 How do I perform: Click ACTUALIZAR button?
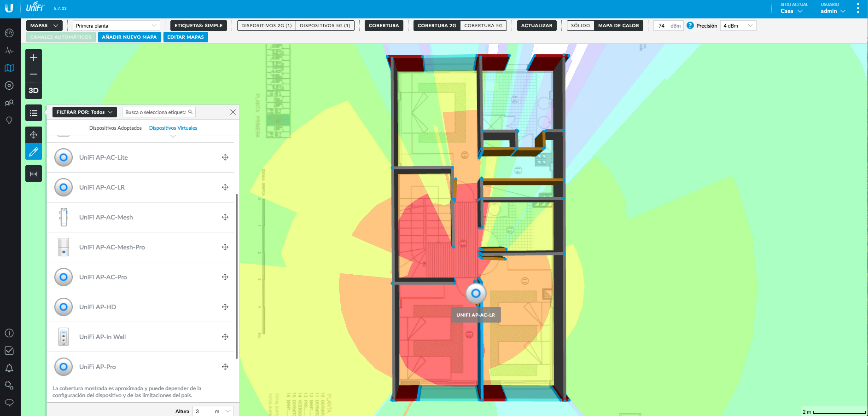pos(537,26)
